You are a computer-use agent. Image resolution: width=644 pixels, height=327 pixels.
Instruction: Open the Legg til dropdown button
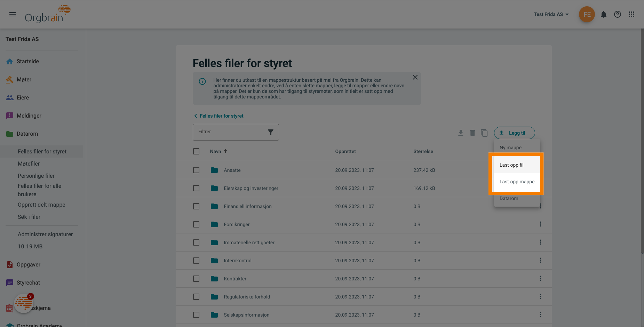tap(514, 133)
